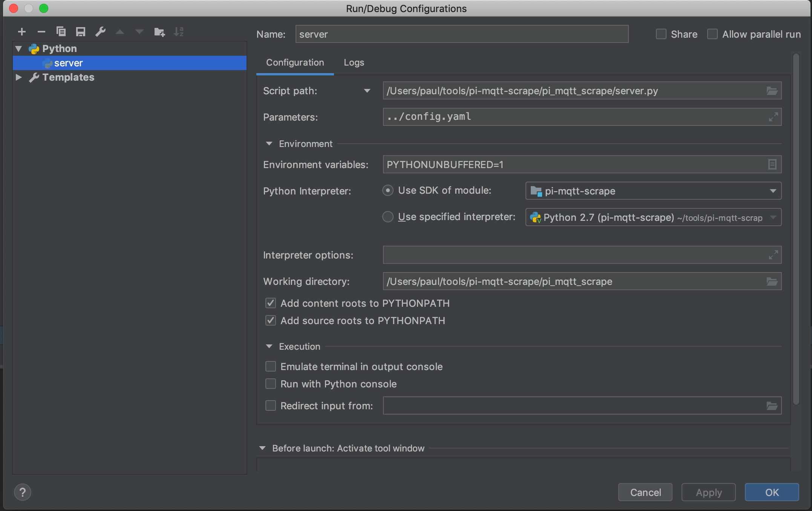
Task: Open environment variables editor icon
Action: point(772,164)
